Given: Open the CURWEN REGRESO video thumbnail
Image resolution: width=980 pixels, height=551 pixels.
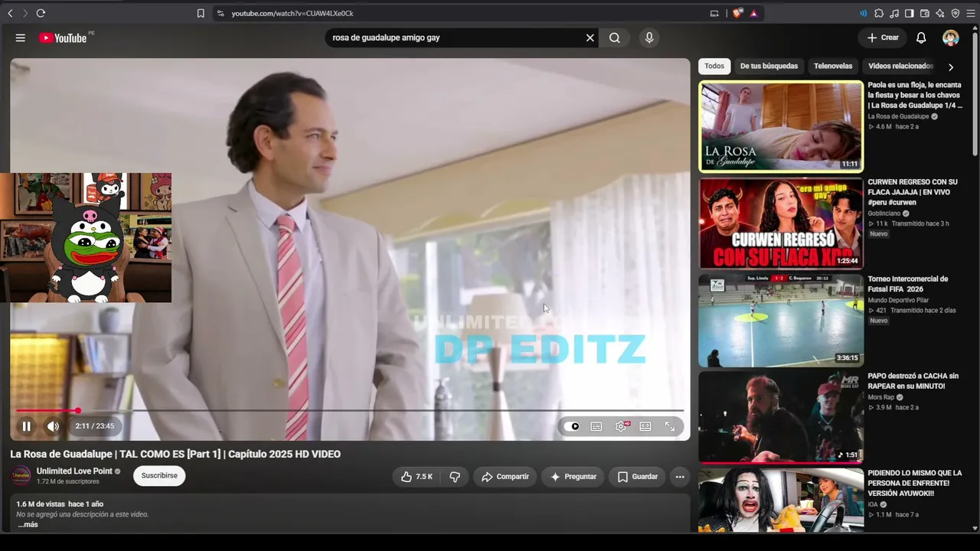Looking at the screenshot, I should (x=781, y=223).
